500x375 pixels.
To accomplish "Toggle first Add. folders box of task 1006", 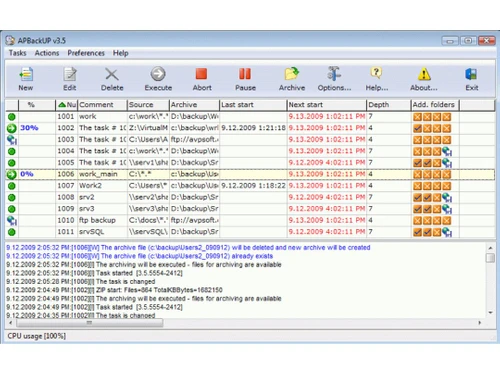I will coord(417,174).
